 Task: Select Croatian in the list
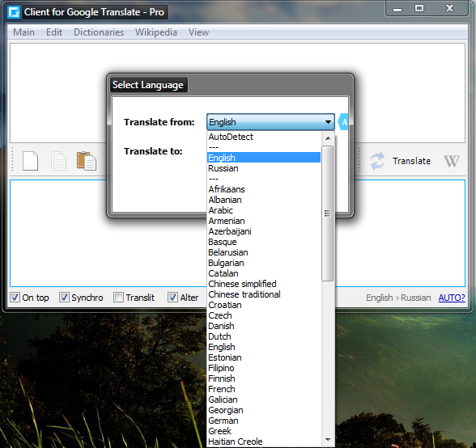click(264, 305)
